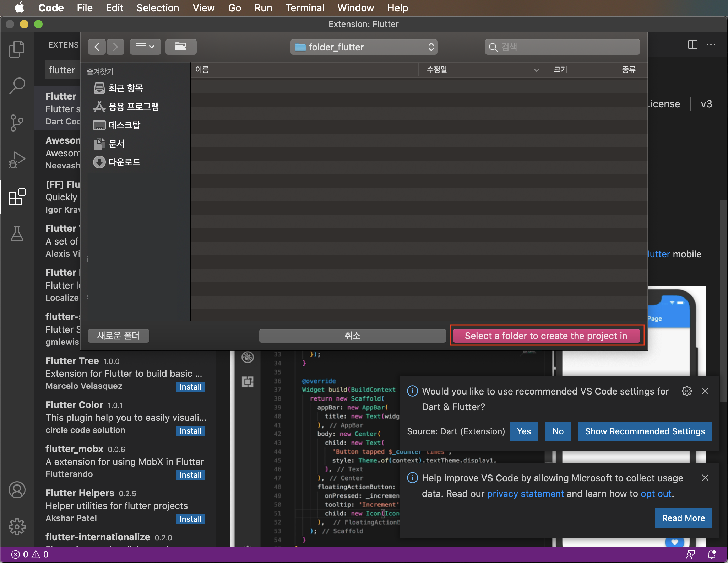Dismiss the Dart & Flutter settings notification
This screenshot has height=563, width=728.
(x=705, y=391)
